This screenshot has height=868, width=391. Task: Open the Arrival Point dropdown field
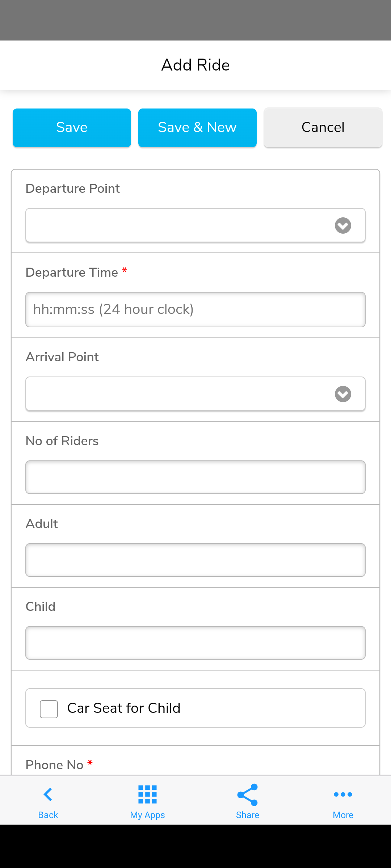[177, 394]
